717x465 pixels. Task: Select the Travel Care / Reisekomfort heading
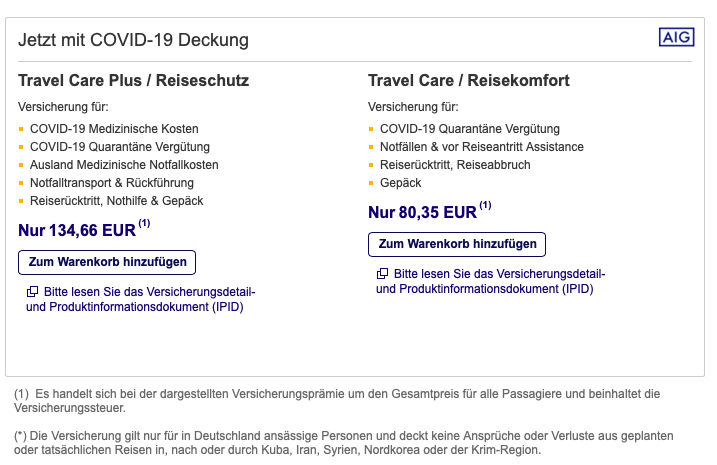[x=469, y=80]
